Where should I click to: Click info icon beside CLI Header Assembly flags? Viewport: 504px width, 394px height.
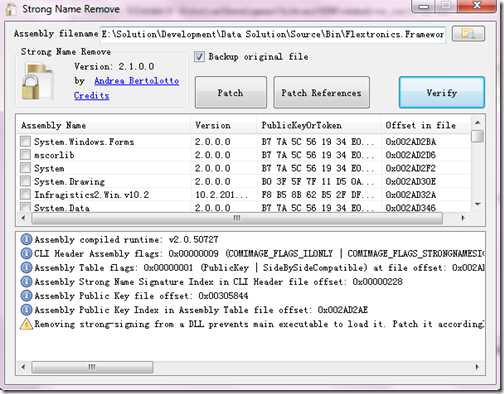[x=26, y=253]
